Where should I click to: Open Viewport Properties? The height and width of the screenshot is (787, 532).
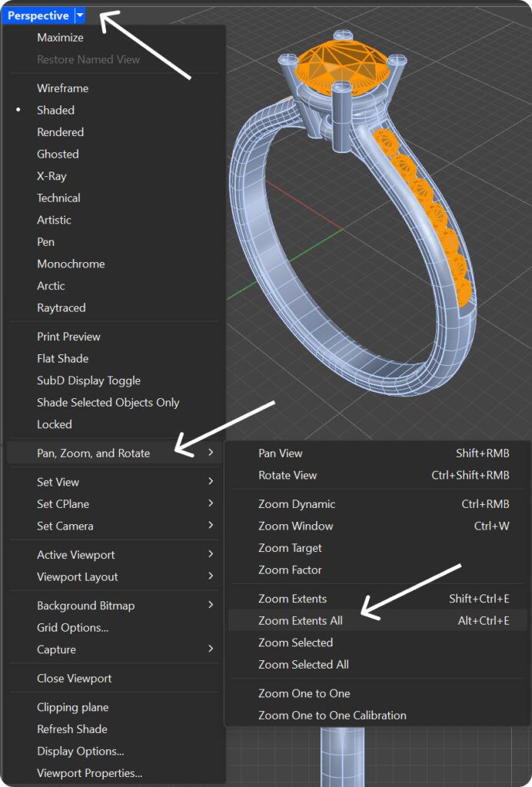coord(89,773)
